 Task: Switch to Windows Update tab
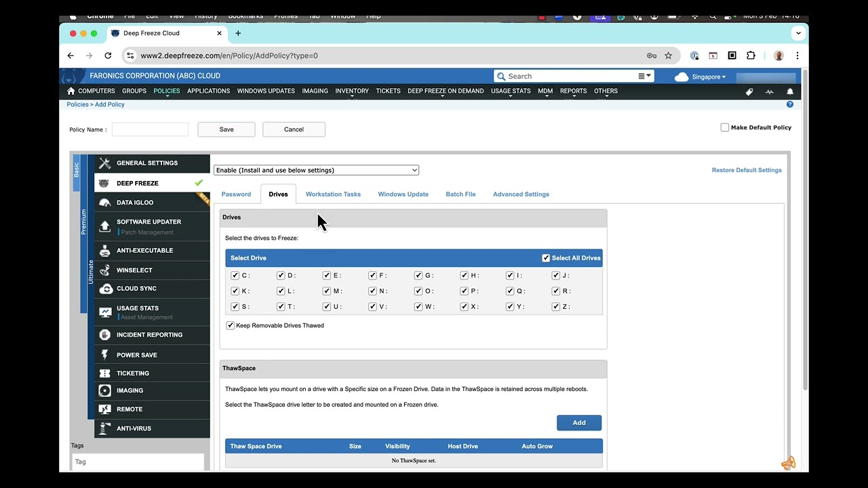(403, 195)
